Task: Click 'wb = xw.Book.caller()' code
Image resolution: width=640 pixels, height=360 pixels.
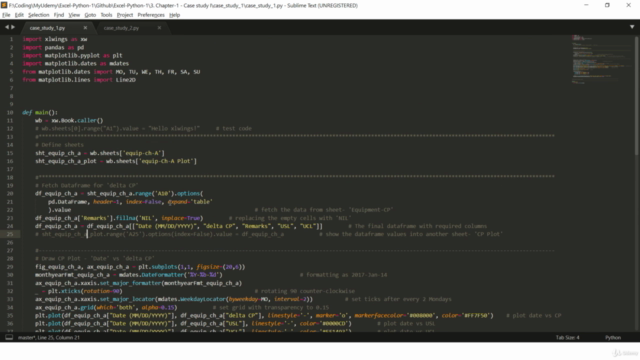Action: (x=69, y=120)
